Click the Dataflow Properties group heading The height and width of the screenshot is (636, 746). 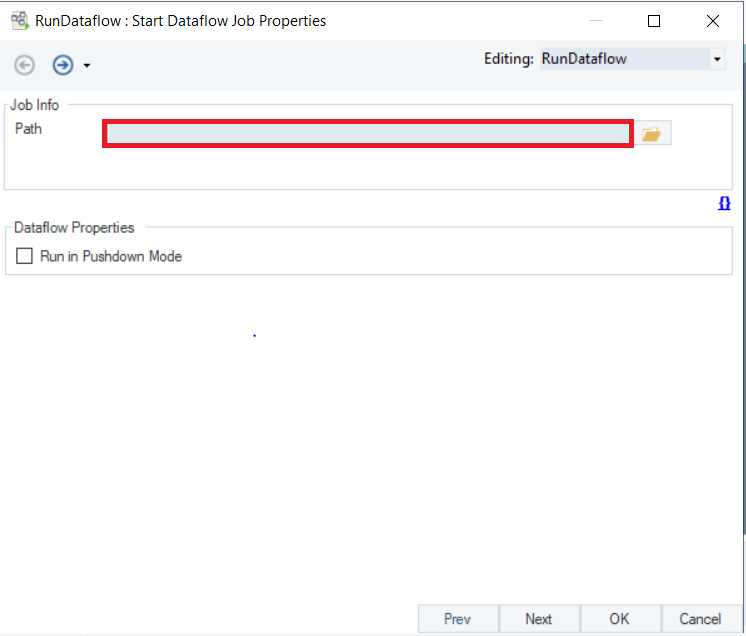click(74, 228)
